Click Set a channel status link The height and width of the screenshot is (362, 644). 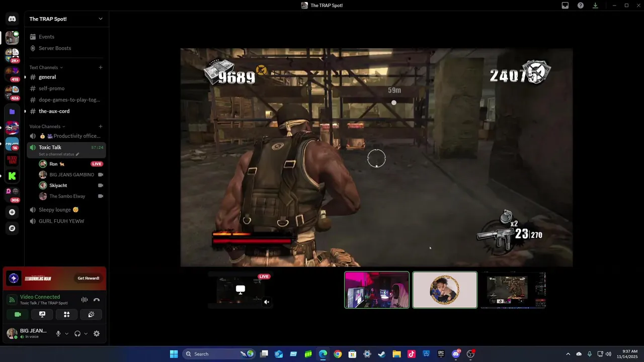pyautogui.click(x=56, y=154)
